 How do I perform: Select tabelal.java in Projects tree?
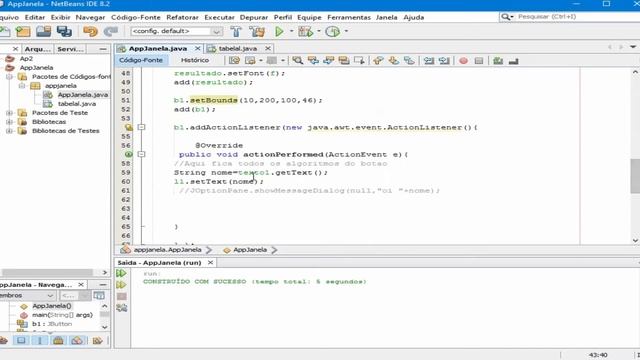[77, 104]
